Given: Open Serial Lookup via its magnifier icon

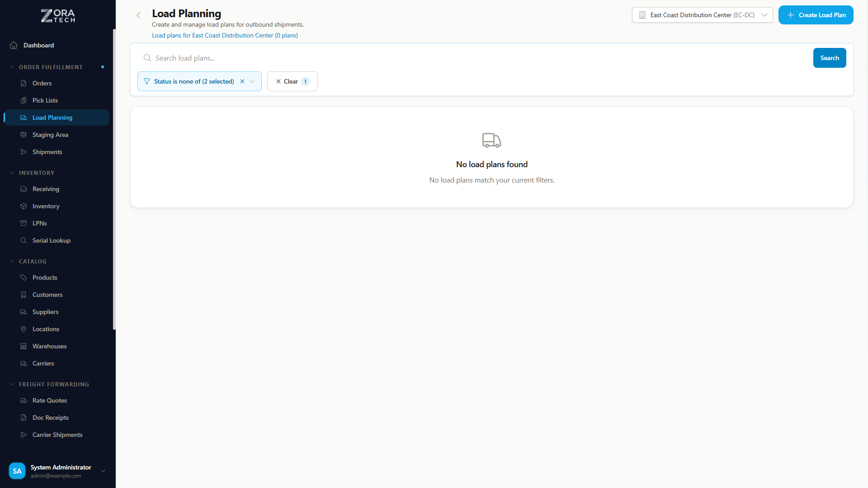Looking at the screenshot, I should click(24, 240).
